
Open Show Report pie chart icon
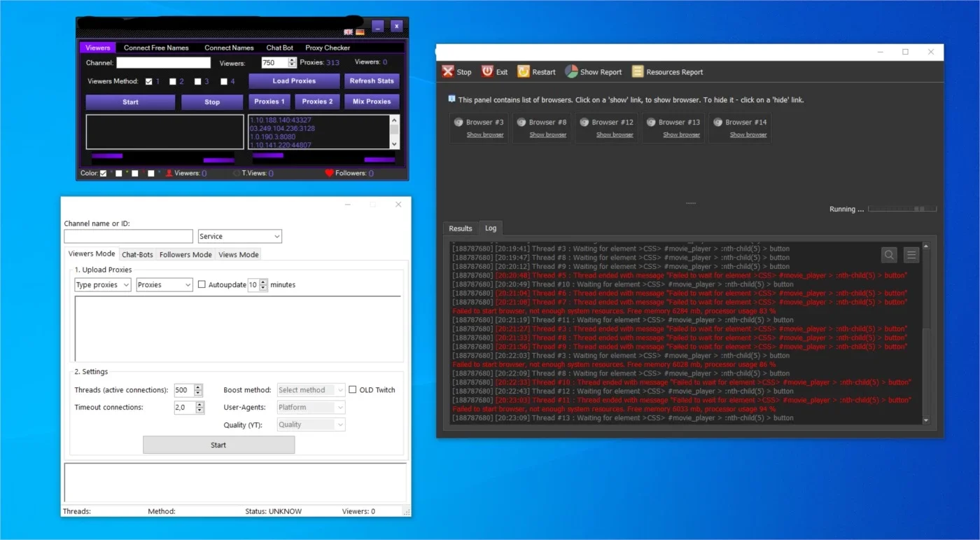(x=571, y=71)
